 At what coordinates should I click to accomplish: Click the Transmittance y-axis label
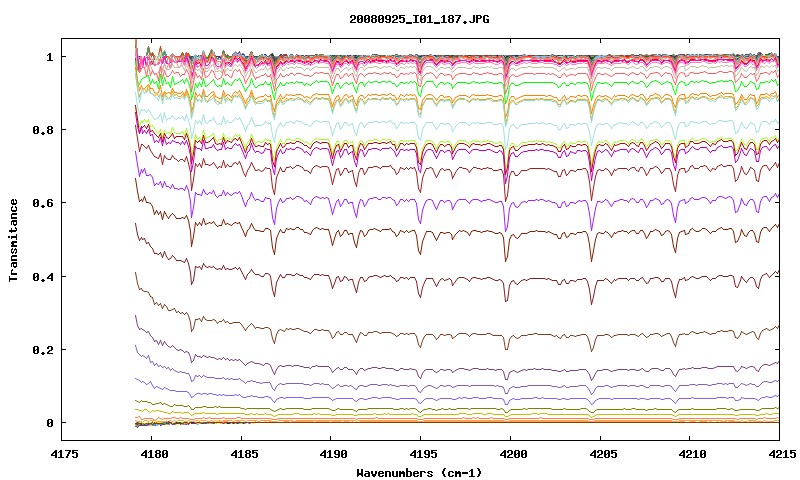13,240
